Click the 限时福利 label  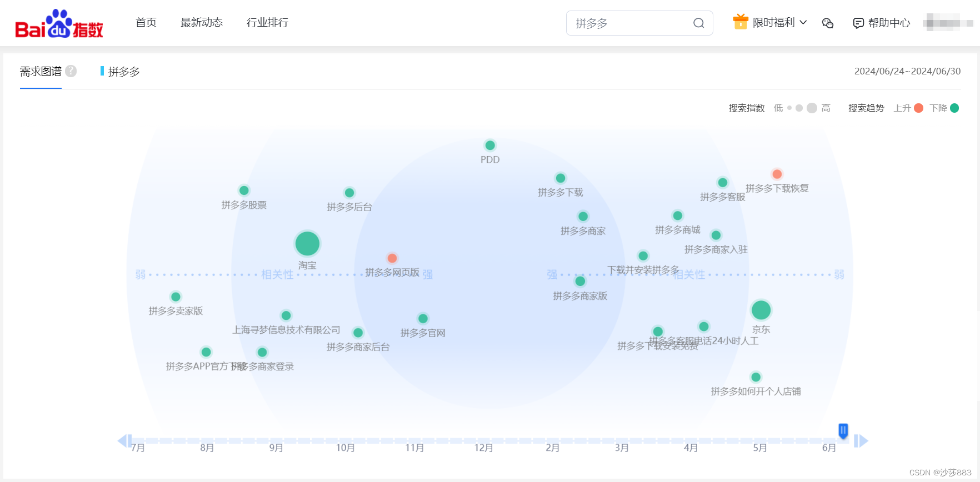774,23
